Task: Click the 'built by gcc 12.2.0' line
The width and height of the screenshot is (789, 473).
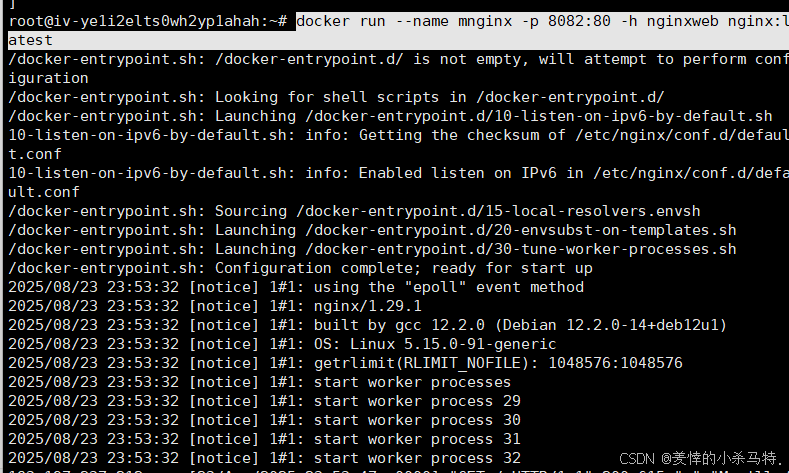Action: click(368, 325)
